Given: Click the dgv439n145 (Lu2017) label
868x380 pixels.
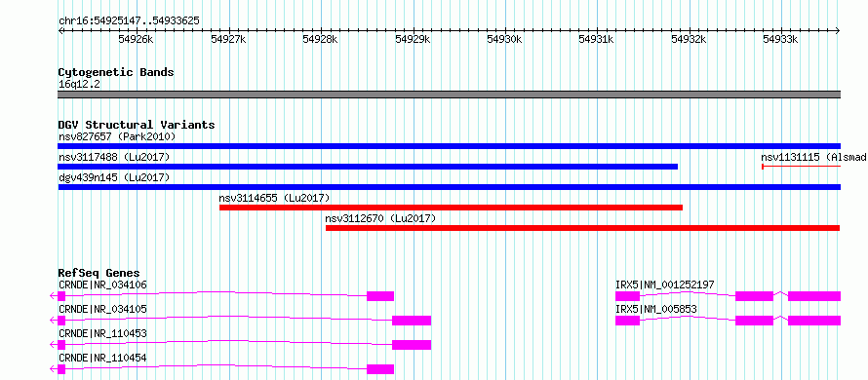Looking at the screenshot, I should tap(113, 177).
